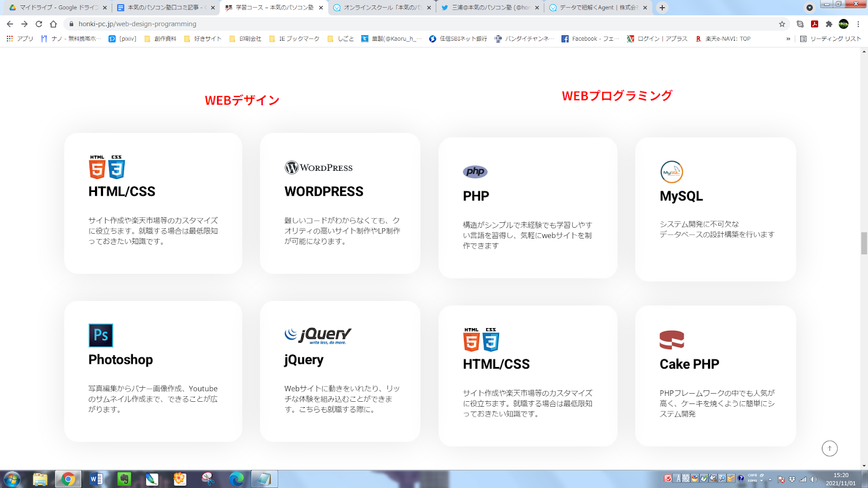The width and height of the screenshot is (868, 488).
Task: Click the volume speaker tray icon
Action: coord(814,479)
